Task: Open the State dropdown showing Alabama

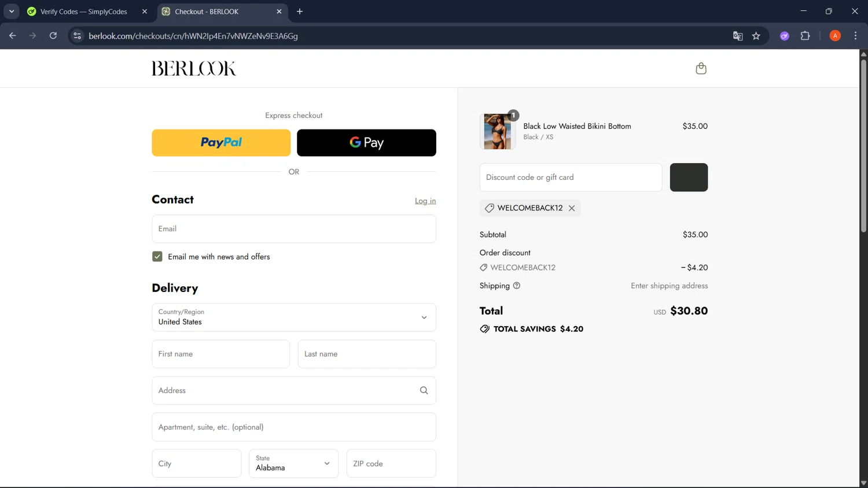Action: [x=294, y=464]
